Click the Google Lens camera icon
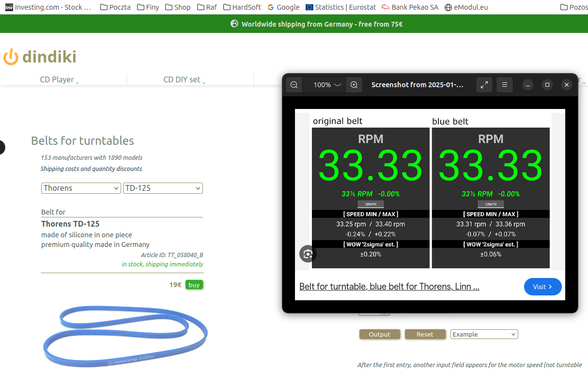The image size is (588, 370). click(308, 254)
